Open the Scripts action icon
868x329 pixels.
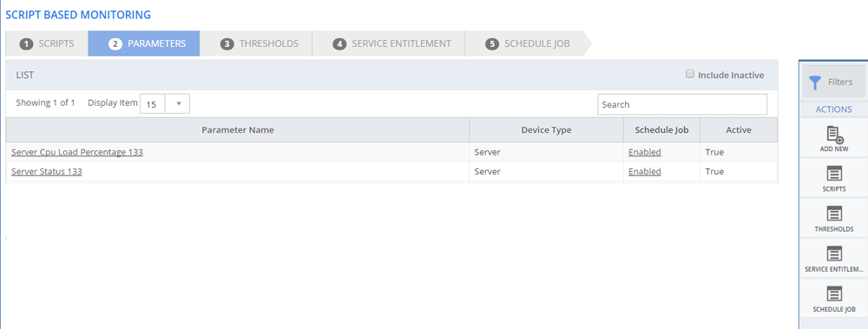(834, 174)
